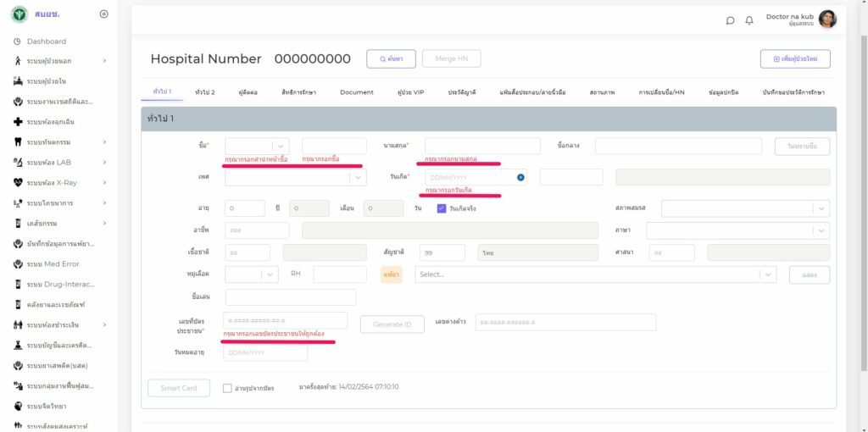Open the สถานภาพสมรส dropdown
The width and height of the screenshot is (868, 432).
click(x=745, y=208)
